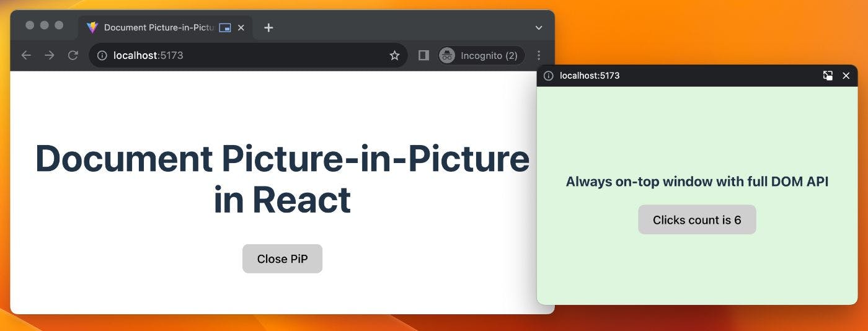Open a new tab with the plus icon
Viewport: 868px width, 331px height.
(x=268, y=28)
